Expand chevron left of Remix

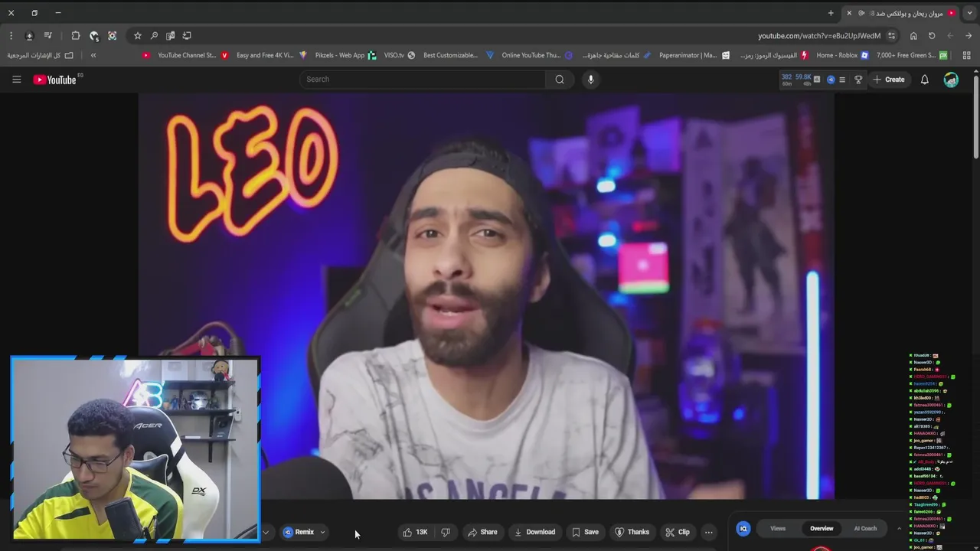tap(266, 532)
